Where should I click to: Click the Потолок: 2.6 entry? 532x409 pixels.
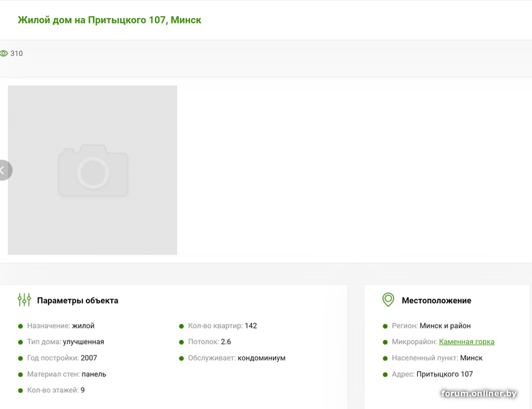coord(209,342)
